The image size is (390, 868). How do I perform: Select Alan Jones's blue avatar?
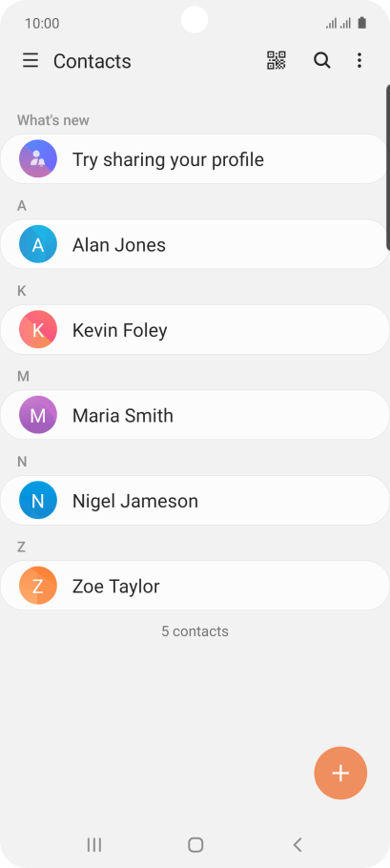tap(38, 244)
